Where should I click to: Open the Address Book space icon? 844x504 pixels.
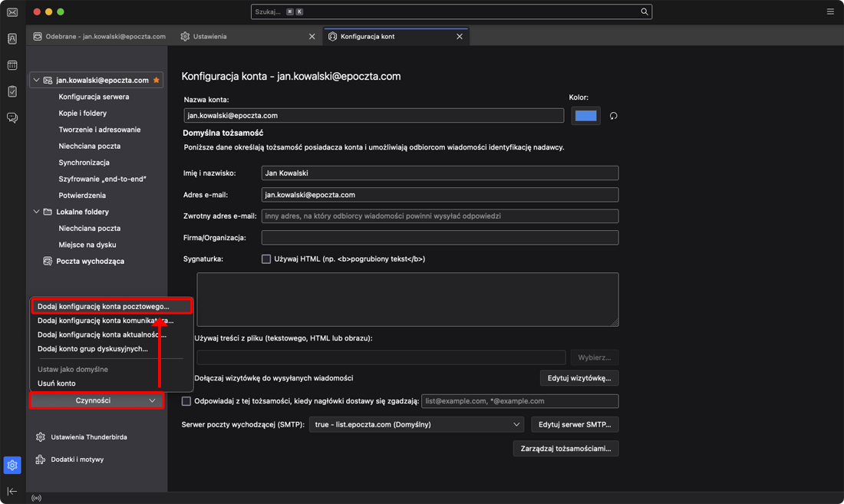point(12,39)
